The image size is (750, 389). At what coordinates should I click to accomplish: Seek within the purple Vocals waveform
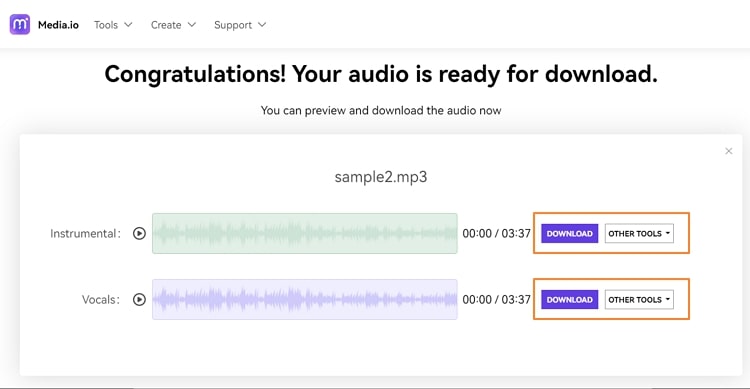pos(305,300)
